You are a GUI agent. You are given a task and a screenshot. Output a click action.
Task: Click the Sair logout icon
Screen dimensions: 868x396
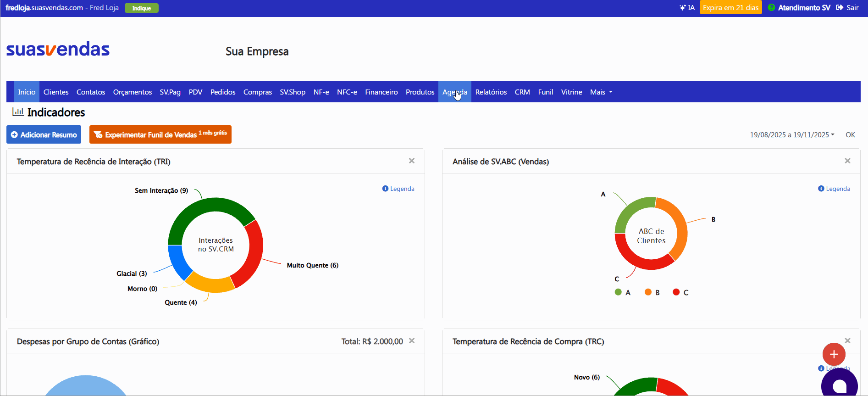tap(840, 7)
